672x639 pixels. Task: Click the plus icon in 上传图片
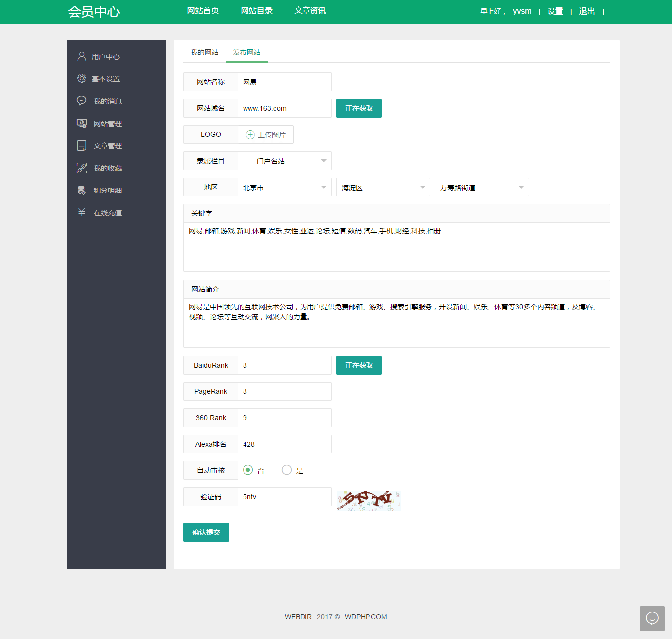(250, 135)
